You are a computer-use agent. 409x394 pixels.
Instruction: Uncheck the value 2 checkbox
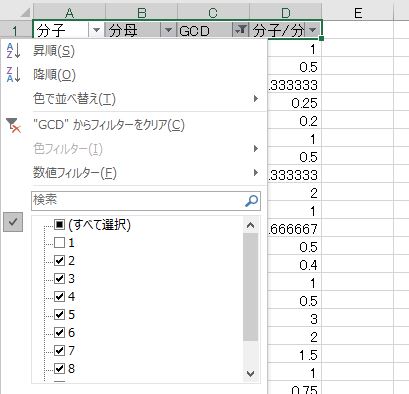pyautogui.click(x=59, y=261)
